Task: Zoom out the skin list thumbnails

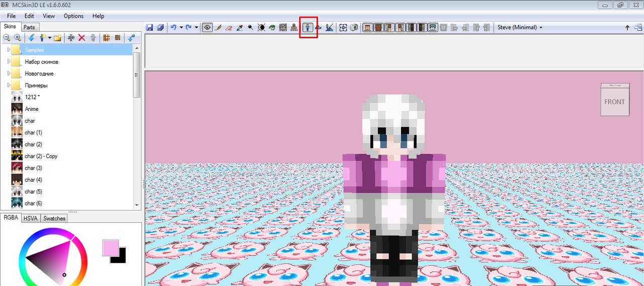Action: [7, 38]
